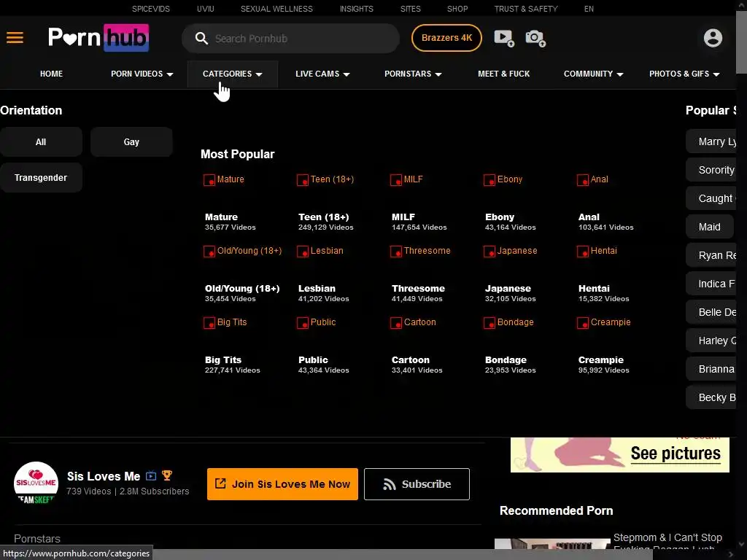
Task: Click Join Sis Loves Me Now
Action: [x=282, y=484]
